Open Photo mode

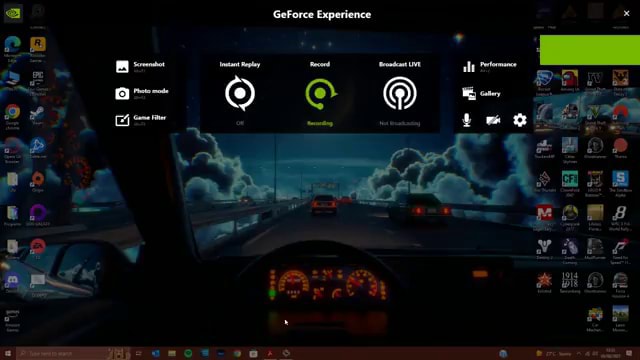(142, 93)
